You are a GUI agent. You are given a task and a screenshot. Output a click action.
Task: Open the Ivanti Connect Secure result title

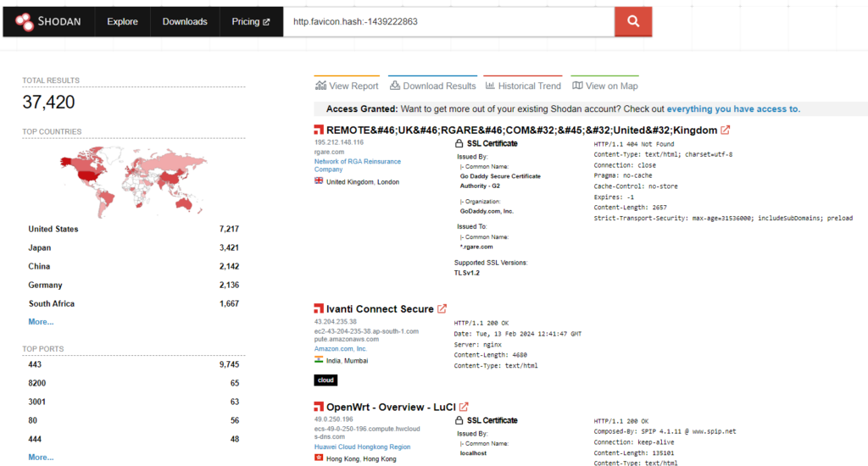tap(380, 308)
